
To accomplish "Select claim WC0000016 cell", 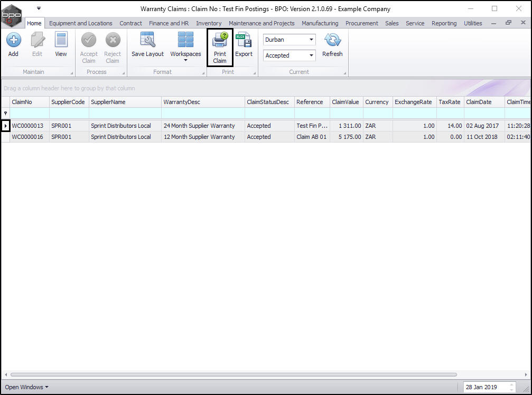I will (30, 137).
